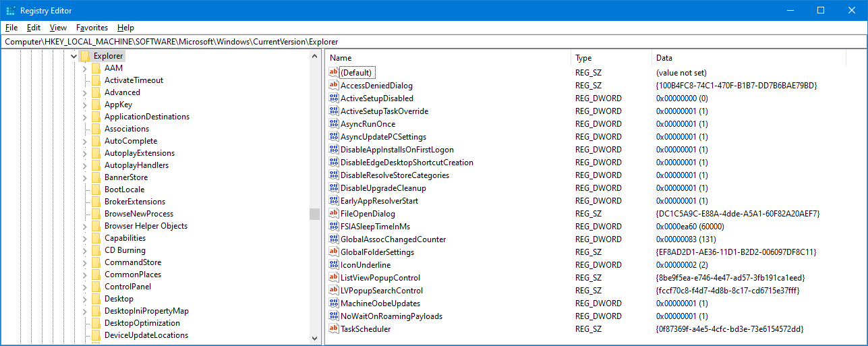Viewport: 868px width, 346px height.
Task: Click the NoWaitOnRoamingPayloads DWORD icon
Action: pos(334,316)
